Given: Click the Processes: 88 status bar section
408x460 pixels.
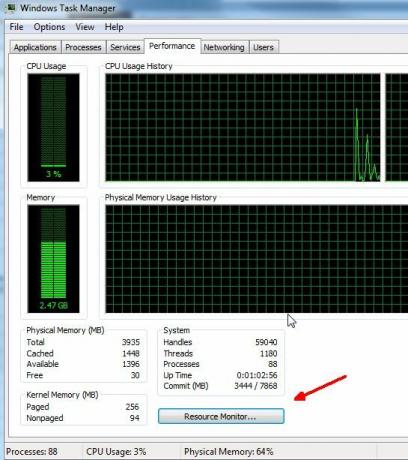Looking at the screenshot, I should (x=32, y=452).
